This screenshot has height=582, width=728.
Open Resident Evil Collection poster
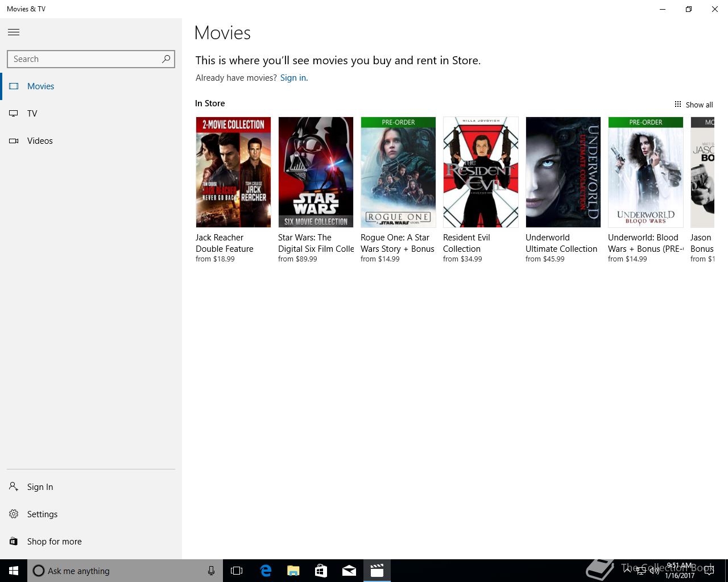[481, 172]
